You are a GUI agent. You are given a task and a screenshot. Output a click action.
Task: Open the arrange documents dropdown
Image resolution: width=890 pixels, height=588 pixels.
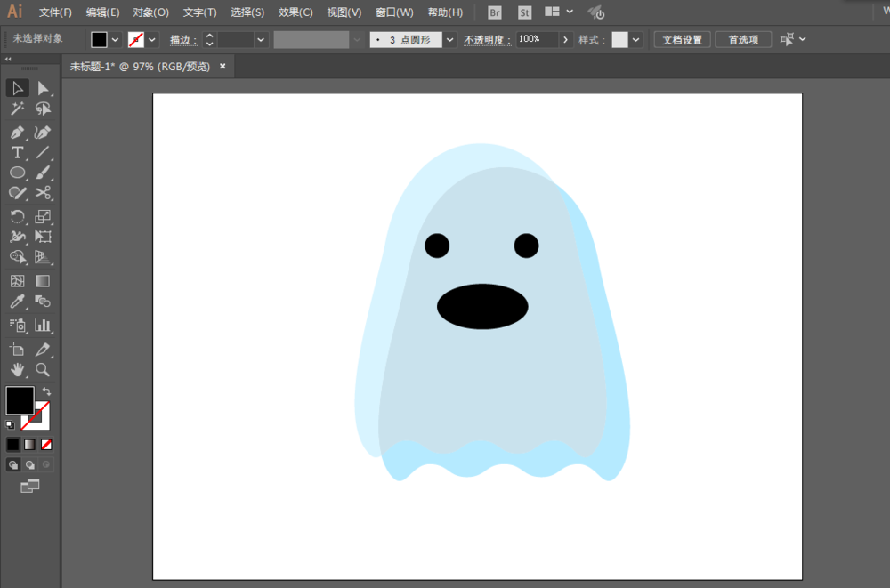(x=560, y=12)
